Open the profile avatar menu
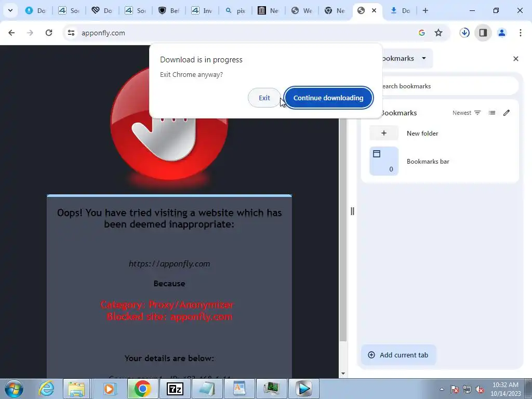532x399 pixels. [x=502, y=33]
